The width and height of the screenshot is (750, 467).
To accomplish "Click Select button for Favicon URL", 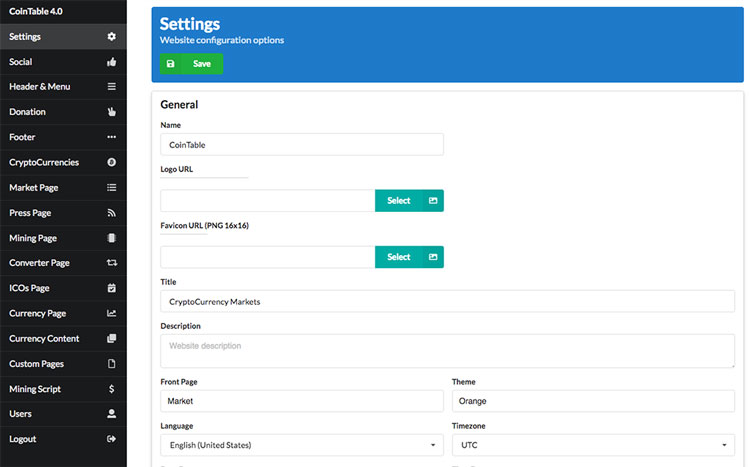I will (x=409, y=257).
